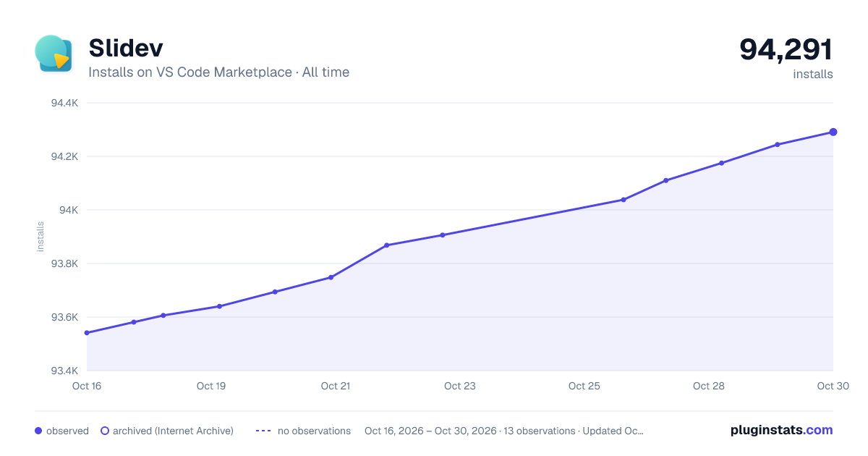Click the Oct 19 x-axis label
868x456 pixels.
pos(211,386)
